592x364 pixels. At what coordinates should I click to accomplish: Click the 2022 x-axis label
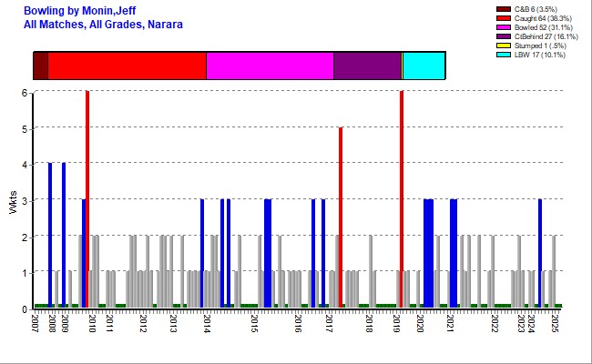click(x=495, y=324)
